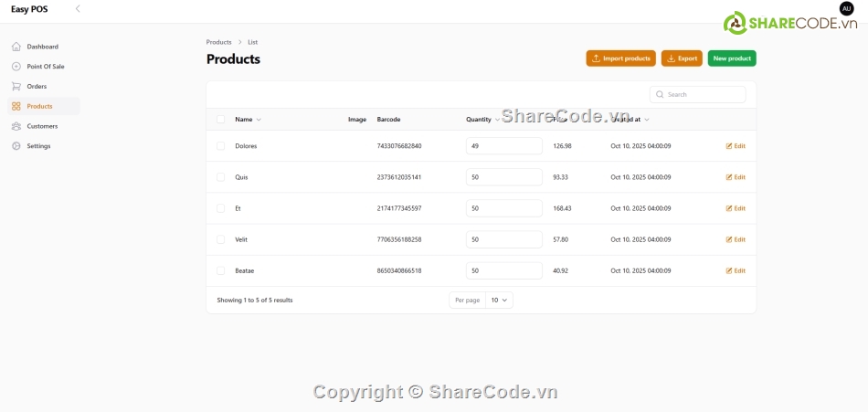Toggle the select-all checkbox in table header
The image size is (868, 412).
click(x=220, y=120)
